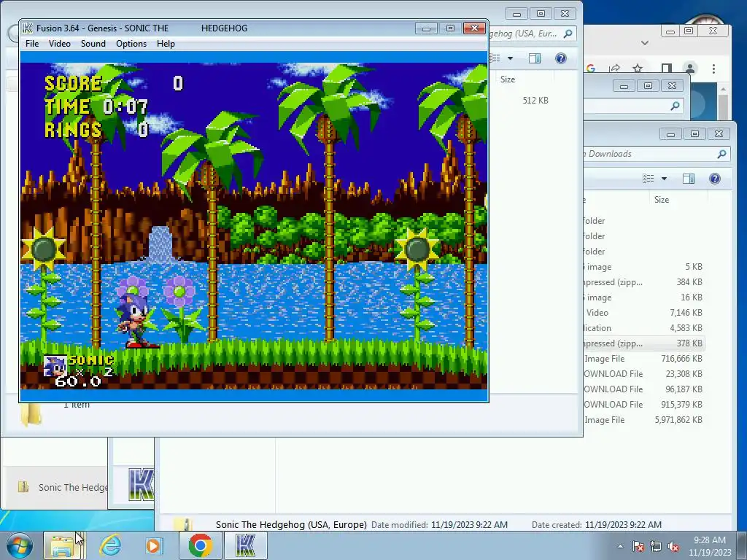Select the 716,666 KB Image File row
Image resolution: width=747 pixels, height=560 pixels.
[x=643, y=359]
